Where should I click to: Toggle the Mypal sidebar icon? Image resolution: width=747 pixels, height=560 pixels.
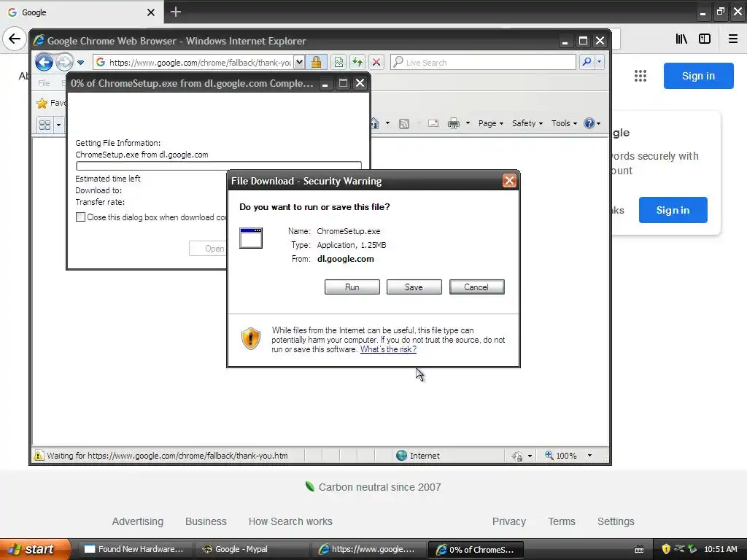pyautogui.click(x=705, y=39)
